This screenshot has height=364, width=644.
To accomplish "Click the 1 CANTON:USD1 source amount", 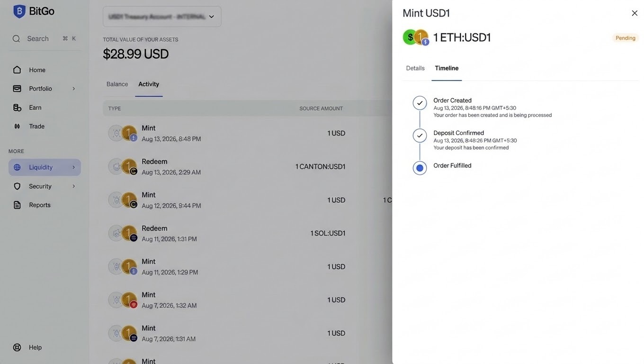I will coord(321,166).
